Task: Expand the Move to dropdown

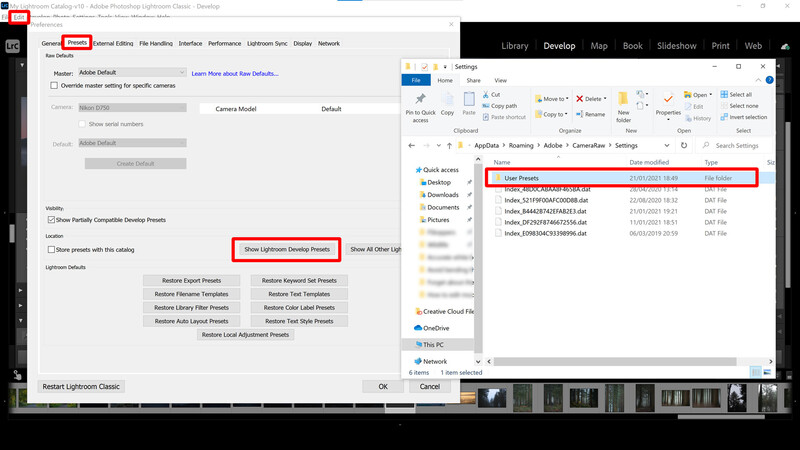Action: click(x=567, y=99)
